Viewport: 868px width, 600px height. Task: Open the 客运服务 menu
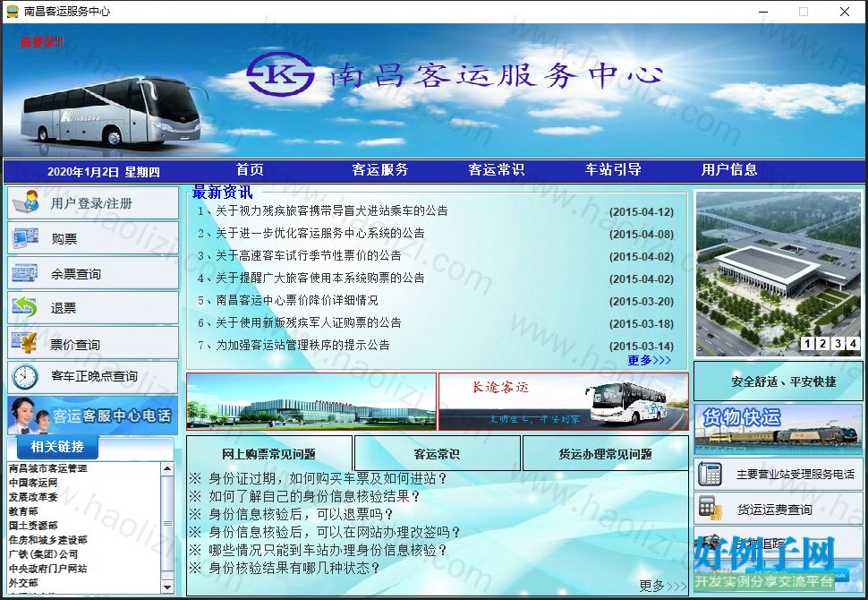point(380,169)
